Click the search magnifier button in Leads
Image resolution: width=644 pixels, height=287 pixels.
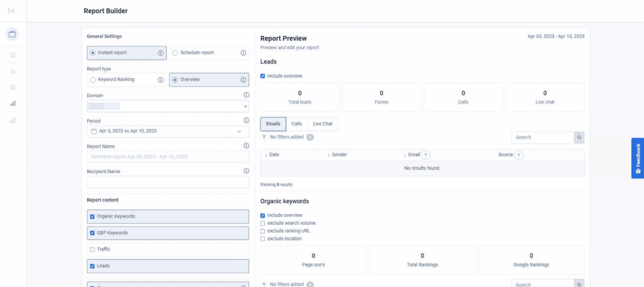pos(579,137)
